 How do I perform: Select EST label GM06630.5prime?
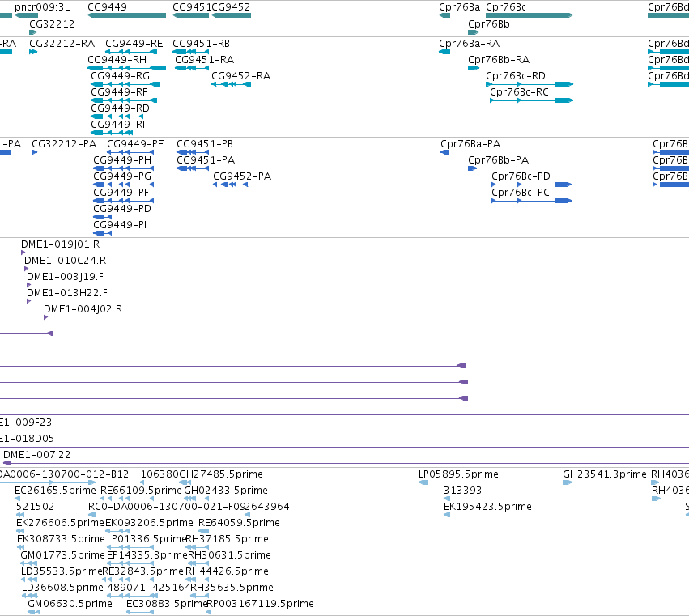pos(70,605)
